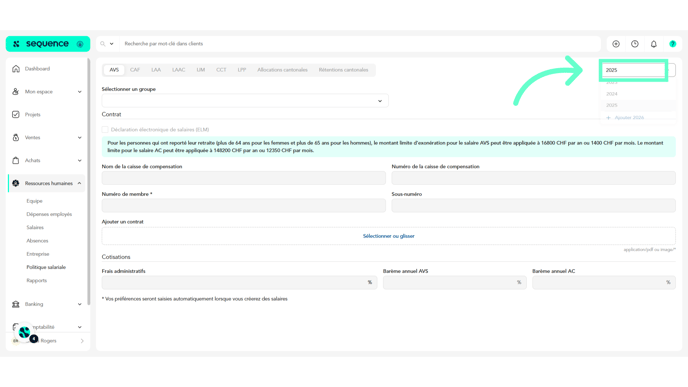Open Salaires in the sidebar
Image resolution: width=688 pixels, height=387 pixels.
(x=35, y=227)
